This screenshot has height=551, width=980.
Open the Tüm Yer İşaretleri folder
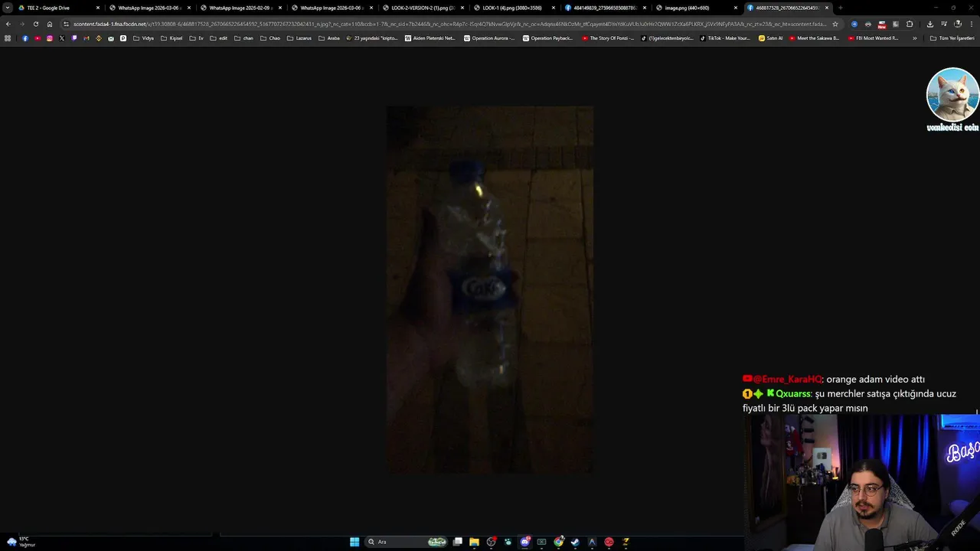(x=952, y=38)
